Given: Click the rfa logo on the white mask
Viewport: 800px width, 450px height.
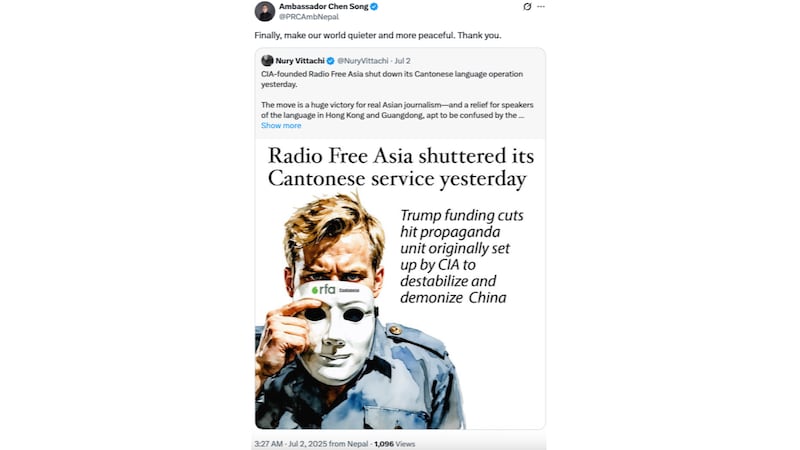Looking at the screenshot, I should coord(324,290).
